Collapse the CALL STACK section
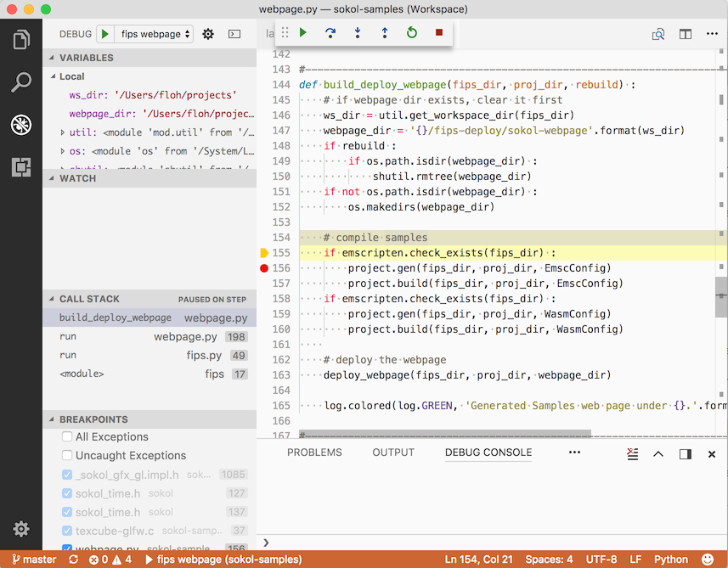The height and width of the screenshot is (568, 728). (149, 299)
